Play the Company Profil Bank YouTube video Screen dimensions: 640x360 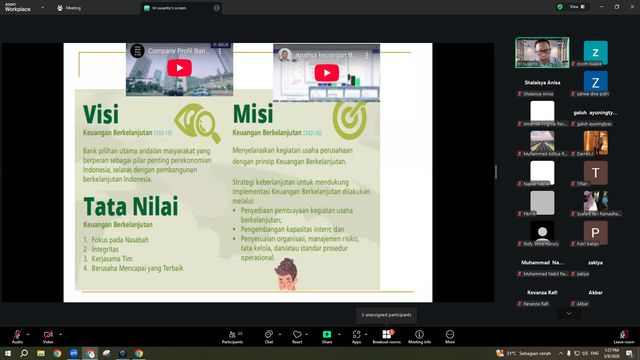[180, 68]
